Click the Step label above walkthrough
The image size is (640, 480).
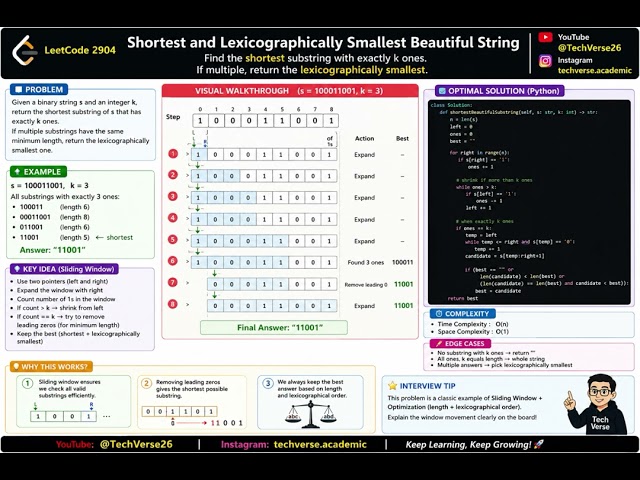coord(173,117)
